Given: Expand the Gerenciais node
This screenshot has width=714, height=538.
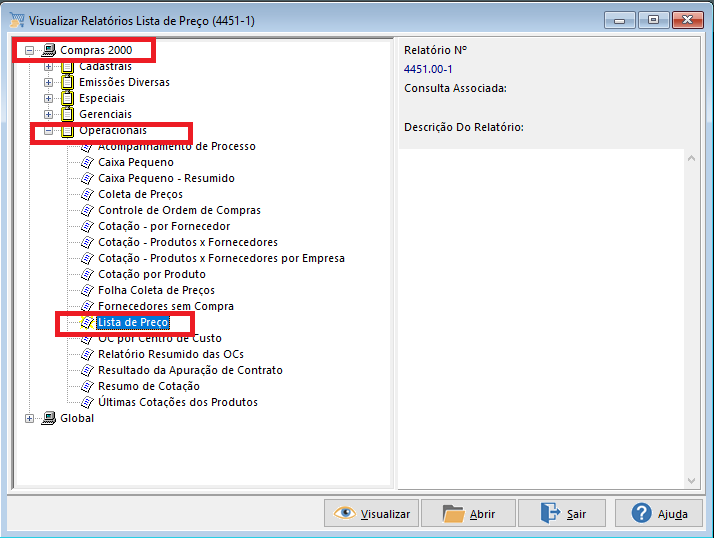Looking at the screenshot, I should click(48, 114).
